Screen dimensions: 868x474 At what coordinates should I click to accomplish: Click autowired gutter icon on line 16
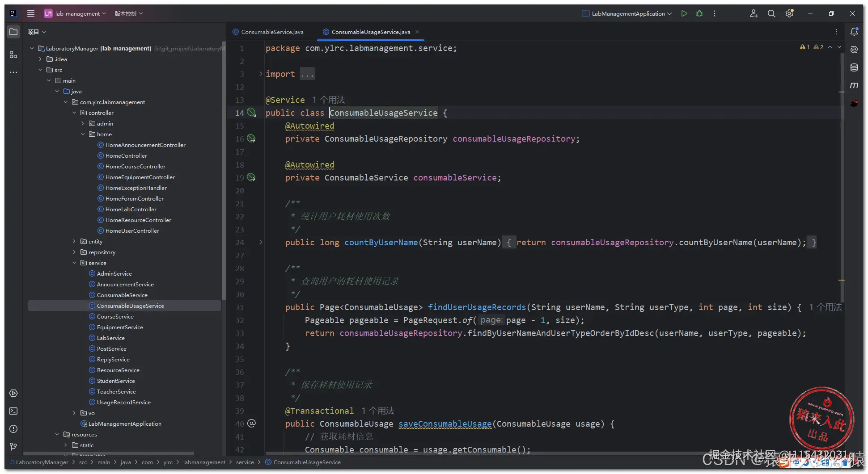252,139
